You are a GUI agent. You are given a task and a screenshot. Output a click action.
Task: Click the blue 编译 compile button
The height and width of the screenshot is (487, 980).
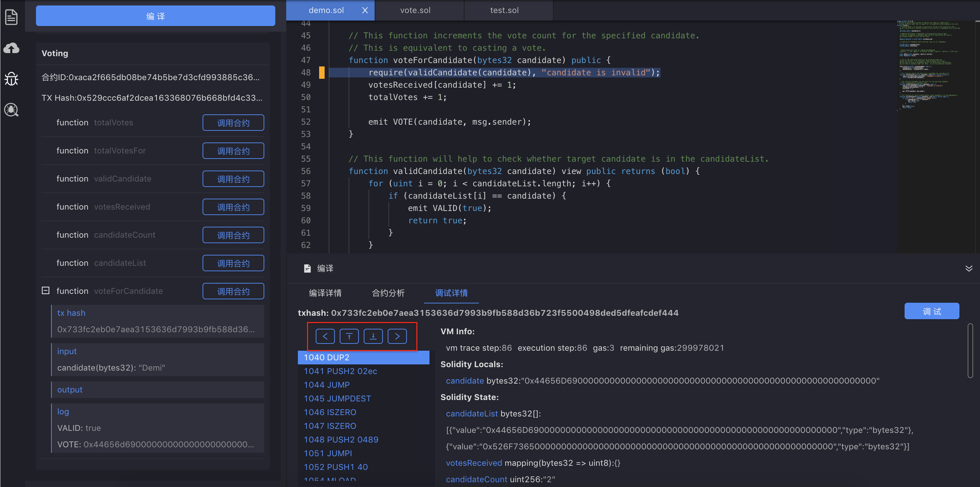(155, 16)
